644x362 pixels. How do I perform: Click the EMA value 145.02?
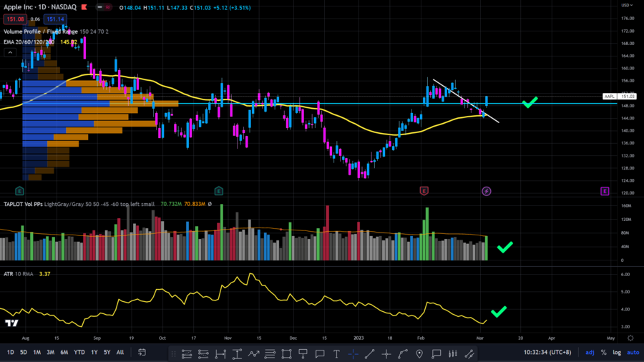69,42
